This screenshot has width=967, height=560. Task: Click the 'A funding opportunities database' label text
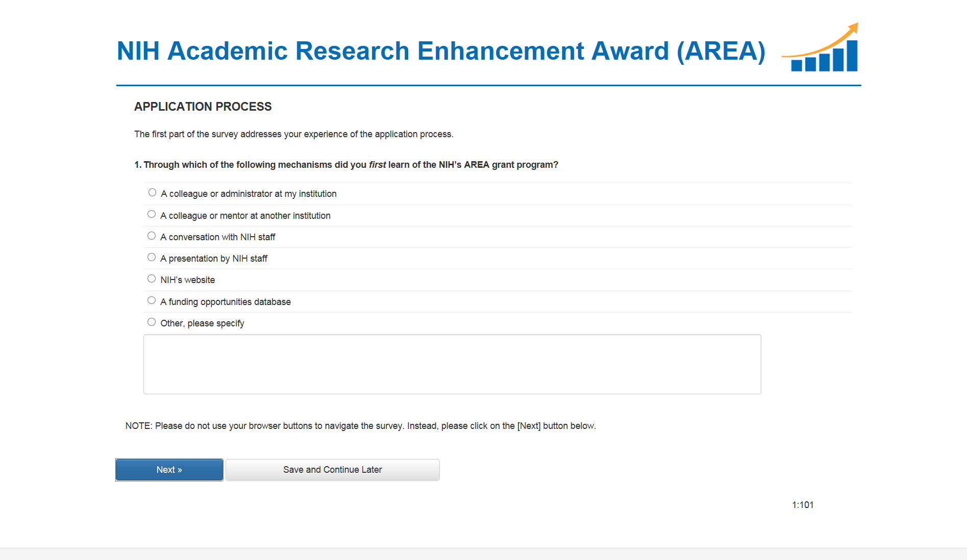pyautogui.click(x=226, y=302)
